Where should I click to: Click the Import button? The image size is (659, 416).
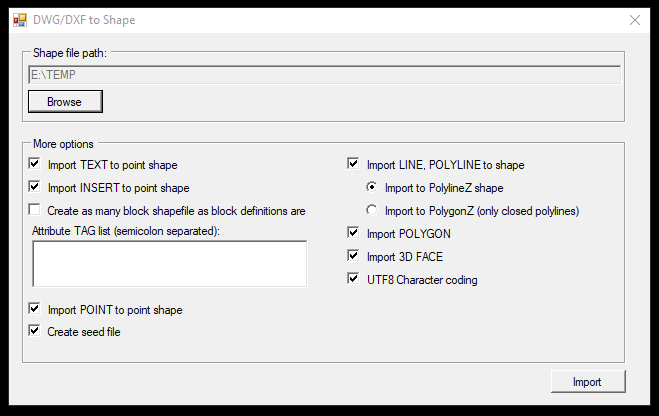click(588, 382)
